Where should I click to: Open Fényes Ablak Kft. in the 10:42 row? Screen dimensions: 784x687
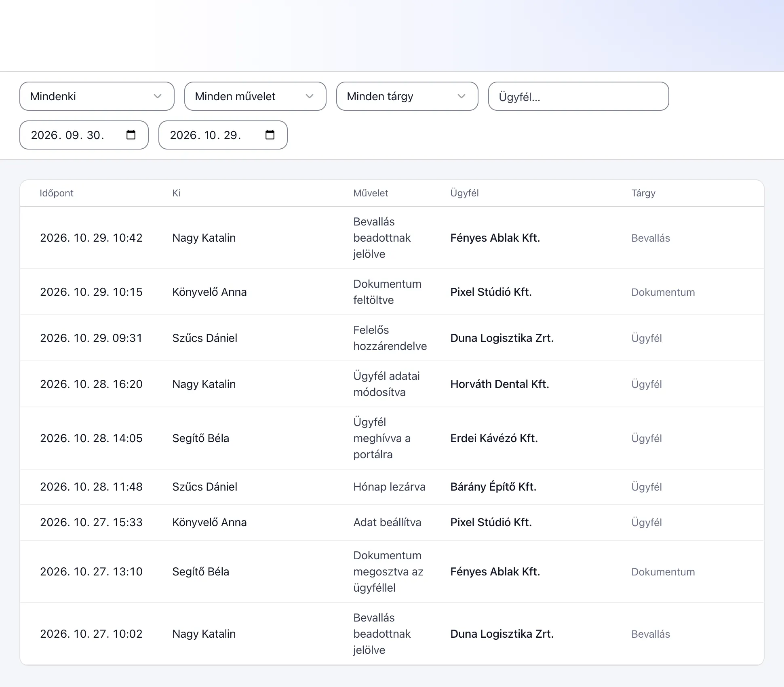[495, 238]
